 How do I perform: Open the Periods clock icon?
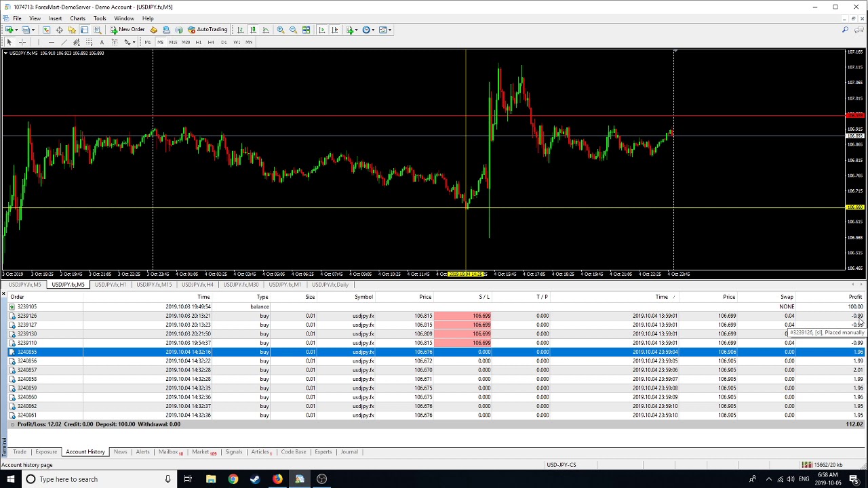[366, 30]
